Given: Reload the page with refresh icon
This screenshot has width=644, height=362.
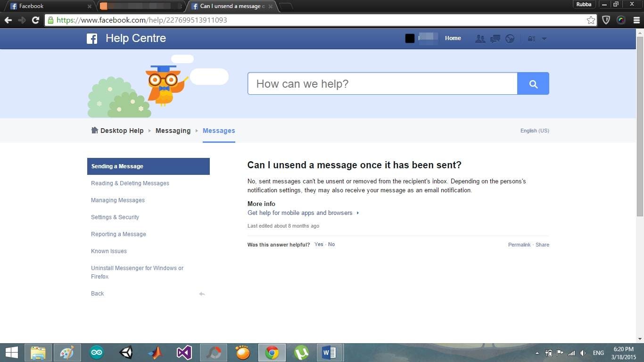Looking at the screenshot, I should point(35,20).
